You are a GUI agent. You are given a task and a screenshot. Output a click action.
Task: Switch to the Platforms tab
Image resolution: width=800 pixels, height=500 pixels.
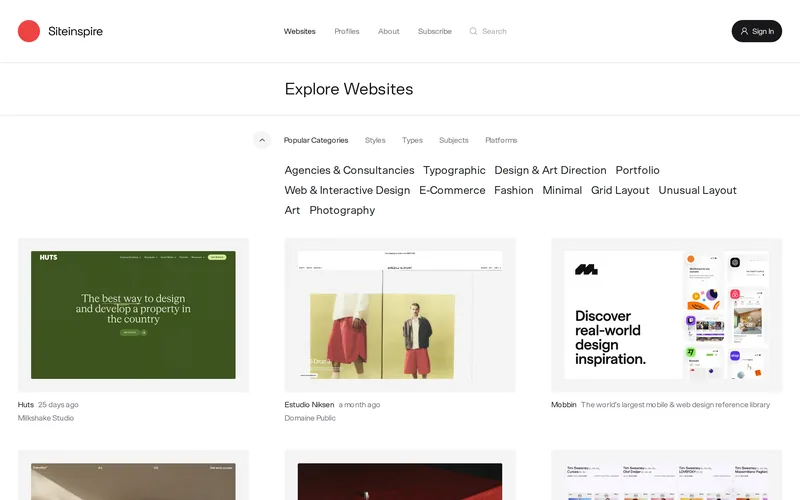pos(501,140)
